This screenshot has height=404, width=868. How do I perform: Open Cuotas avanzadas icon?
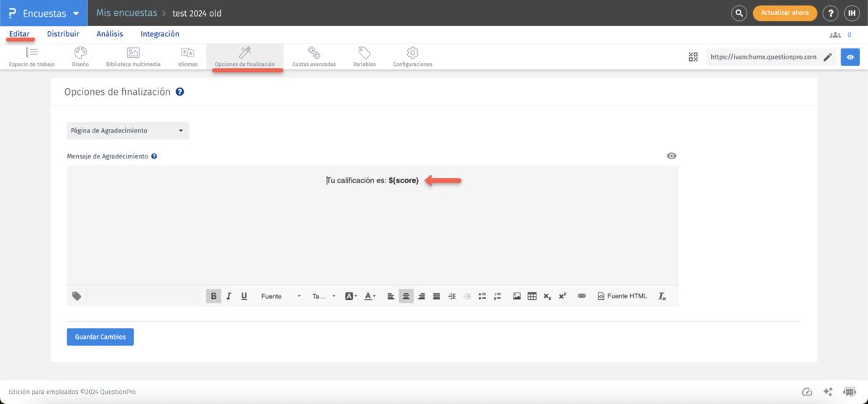point(314,53)
